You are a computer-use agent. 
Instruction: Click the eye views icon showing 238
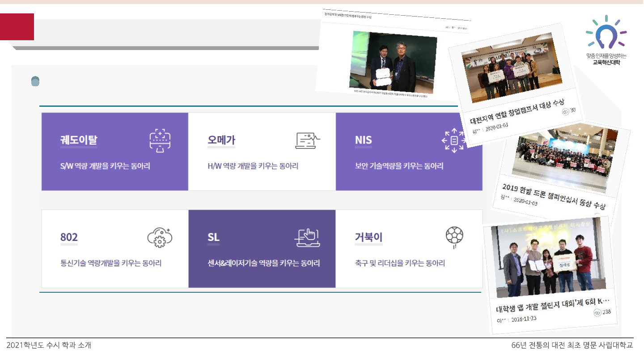point(597,313)
